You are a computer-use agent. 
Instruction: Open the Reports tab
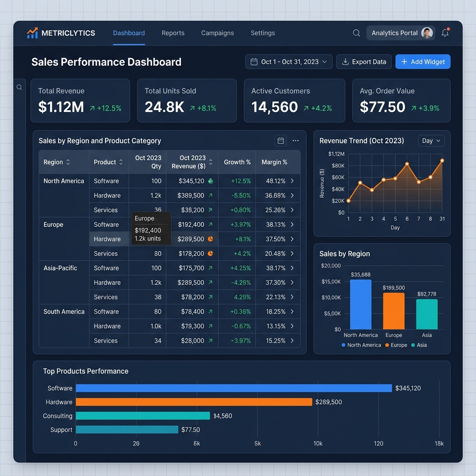pos(173,33)
